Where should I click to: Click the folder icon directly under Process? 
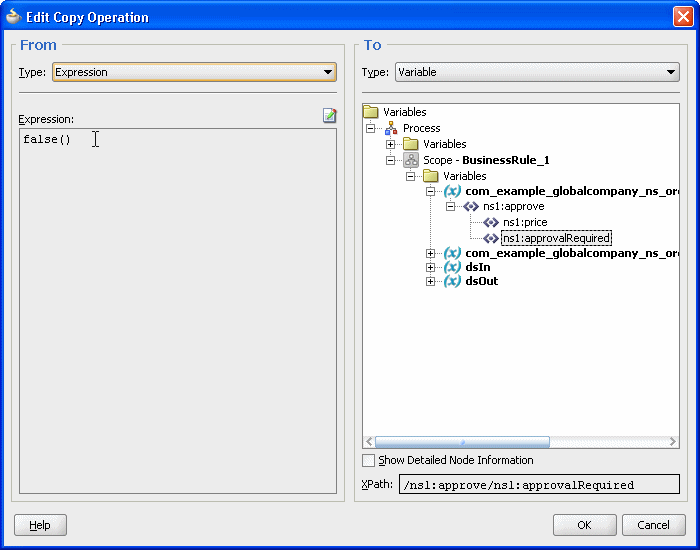point(410,144)
